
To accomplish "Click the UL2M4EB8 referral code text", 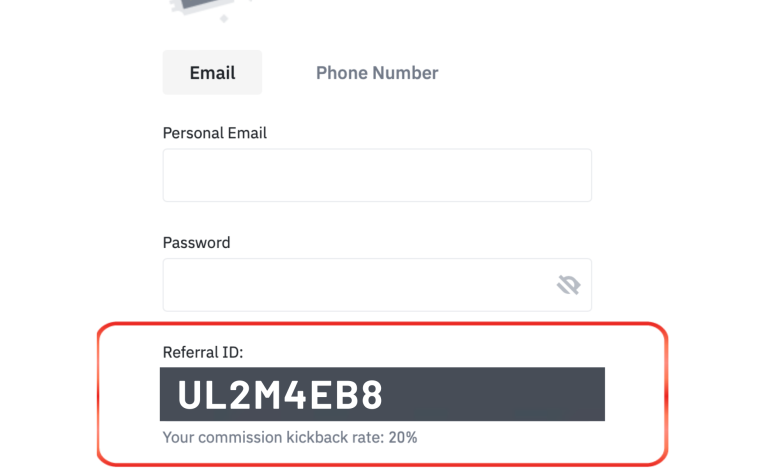I will (280, 395).
